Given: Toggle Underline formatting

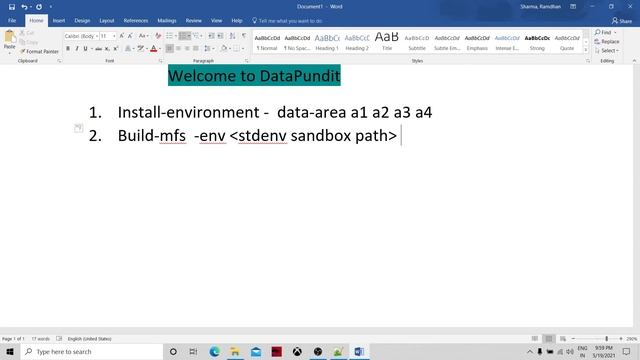Looking at the screenshot, I should tap(85, 49).
